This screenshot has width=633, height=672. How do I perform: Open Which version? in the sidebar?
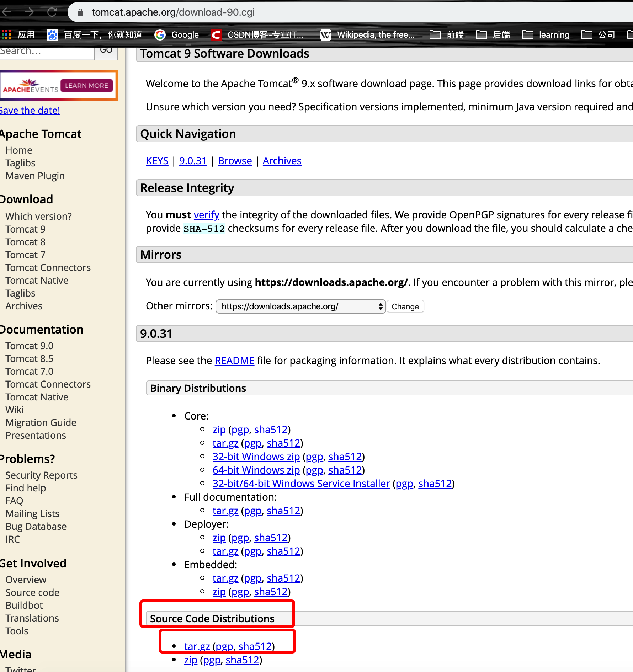pyautogui.click(x=39, y=216)
